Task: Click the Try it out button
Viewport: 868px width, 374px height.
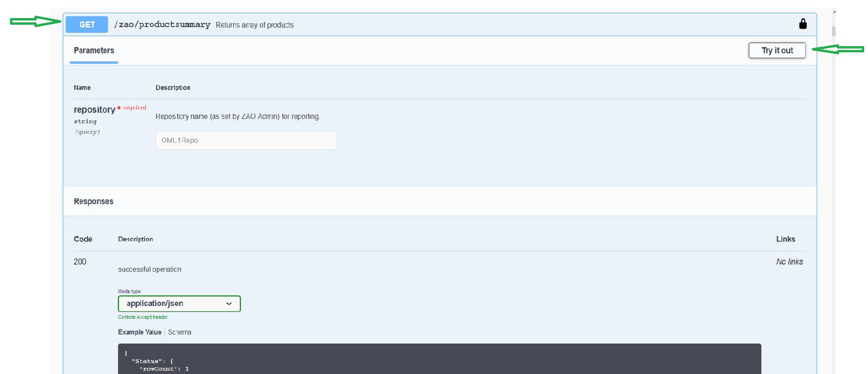Action: click(x=777, y=50)
